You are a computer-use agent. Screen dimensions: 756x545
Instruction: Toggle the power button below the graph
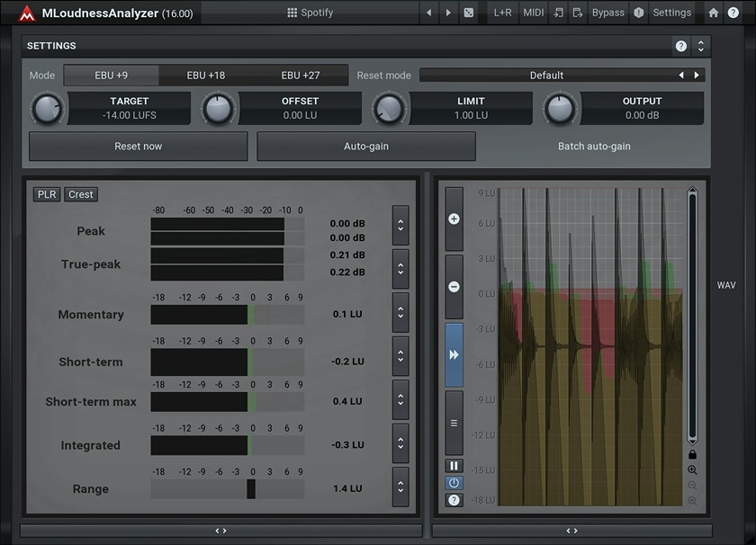(x=454, y=482)
